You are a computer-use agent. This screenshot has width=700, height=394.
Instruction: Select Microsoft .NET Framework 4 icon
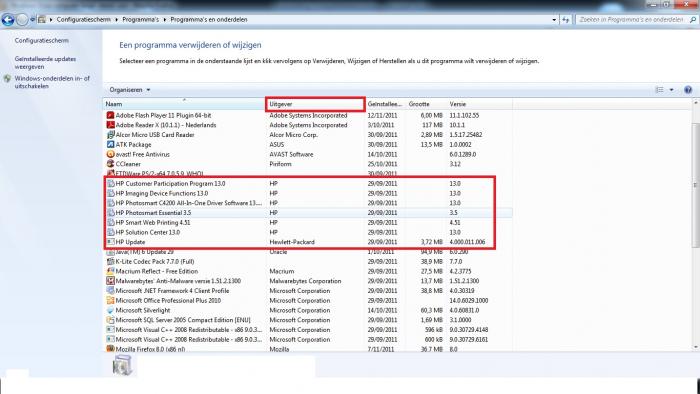110,291
